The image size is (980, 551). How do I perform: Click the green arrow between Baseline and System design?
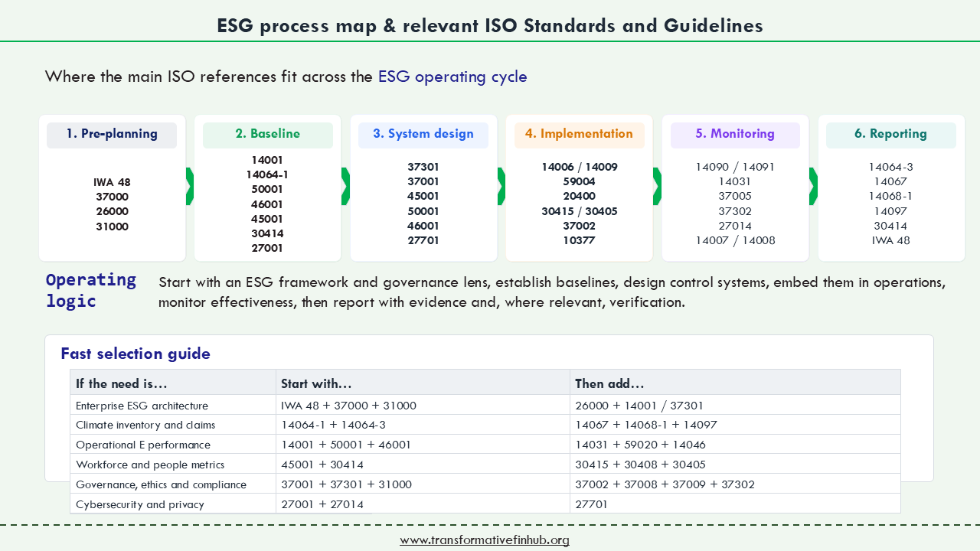[x=345, y=187]
